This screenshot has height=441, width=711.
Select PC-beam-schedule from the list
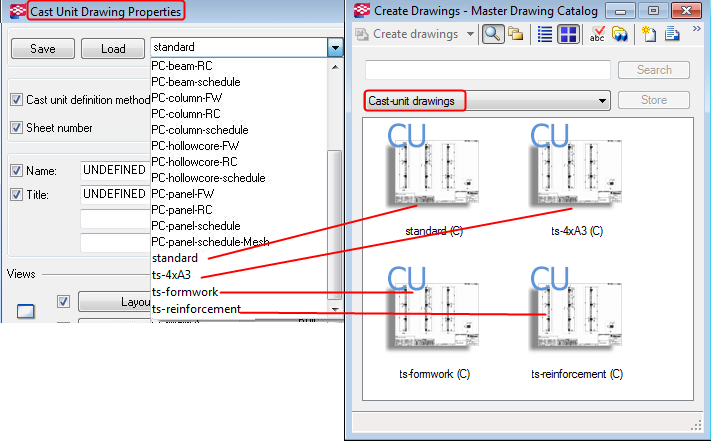tap(196, 82)
